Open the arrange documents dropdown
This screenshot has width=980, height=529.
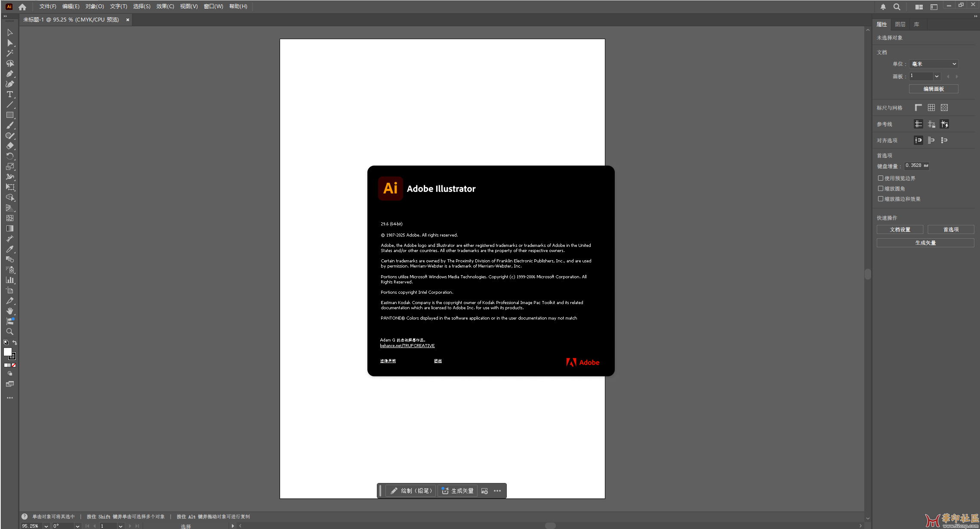click(x=919, y=7)
